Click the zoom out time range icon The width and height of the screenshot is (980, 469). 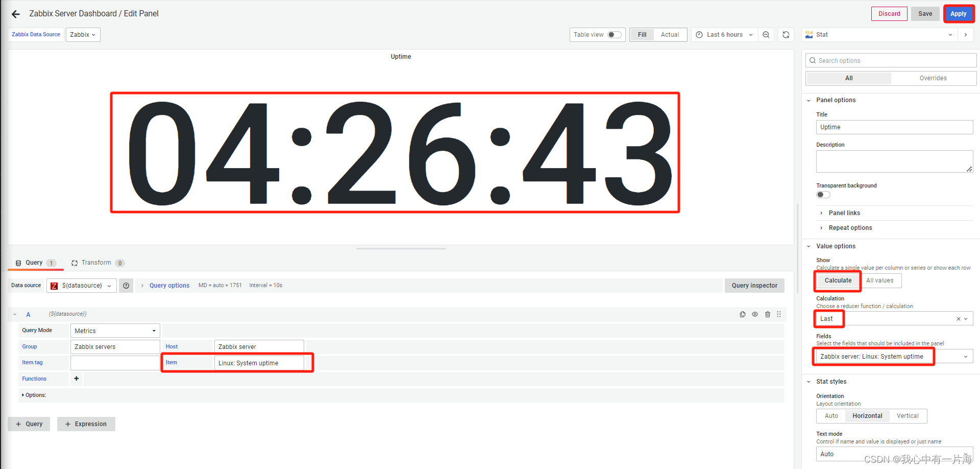[x=766, y=35]
